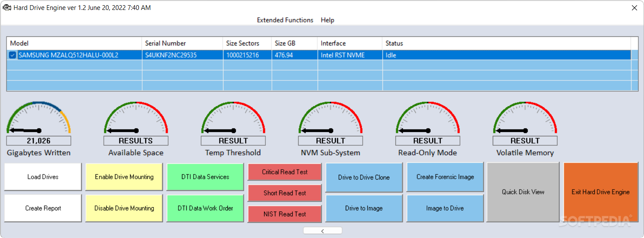Click the Temp Threshold gauge dial
The height and width of the screenshot is (238, 644).
point(233,118)
